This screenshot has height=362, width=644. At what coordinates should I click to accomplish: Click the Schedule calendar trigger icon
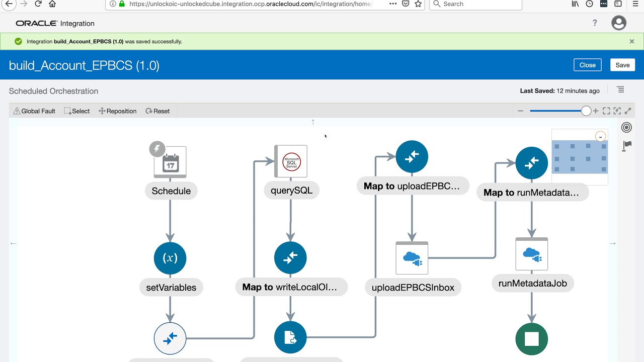(x=170, y=161)
